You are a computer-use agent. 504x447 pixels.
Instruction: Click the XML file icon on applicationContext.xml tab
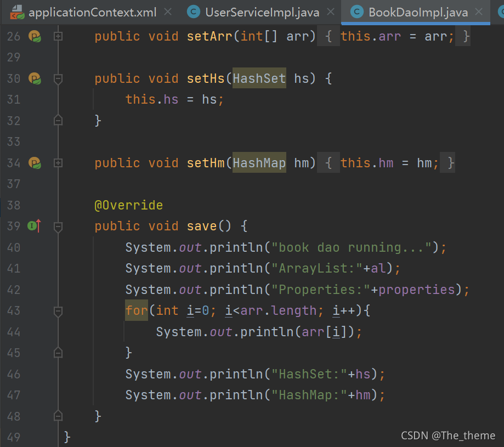[16, 12]
